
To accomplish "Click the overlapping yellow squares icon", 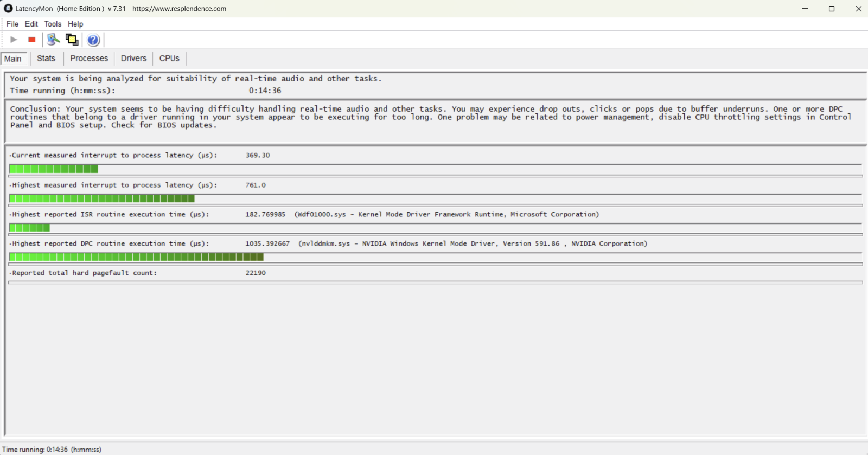I will pyautogui.click(x=72, y=40).
